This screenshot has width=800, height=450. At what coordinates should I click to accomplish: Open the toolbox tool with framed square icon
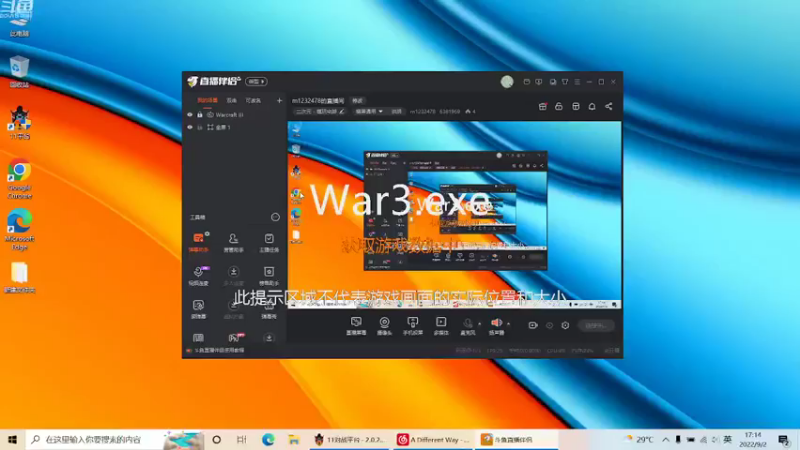269,276
